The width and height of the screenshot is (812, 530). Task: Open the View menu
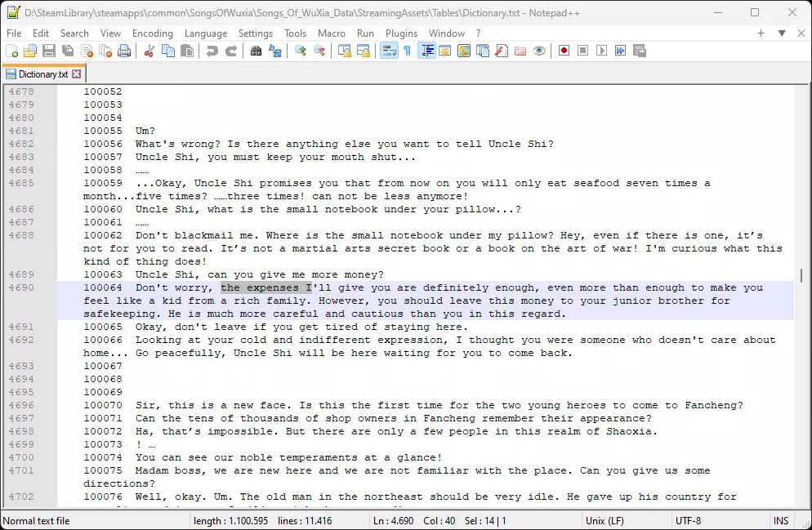110,33
